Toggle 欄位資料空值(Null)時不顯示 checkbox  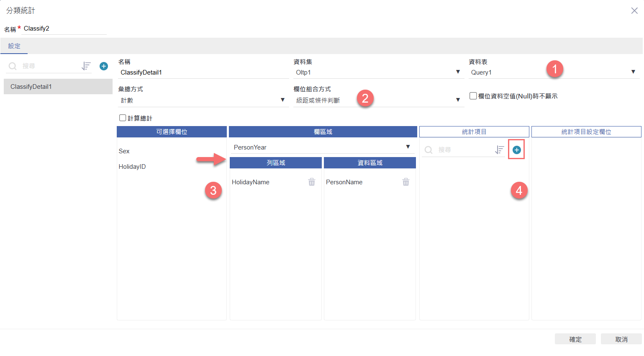point(473,96)
